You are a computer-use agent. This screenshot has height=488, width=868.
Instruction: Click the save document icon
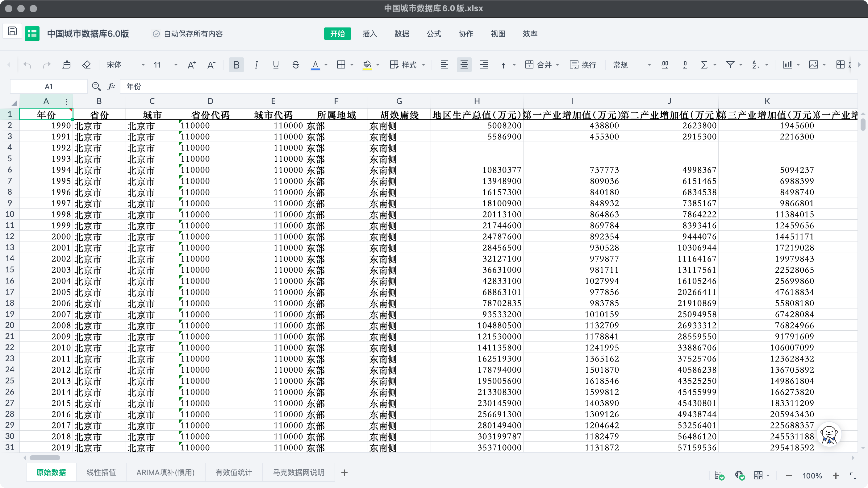point(12,31)
